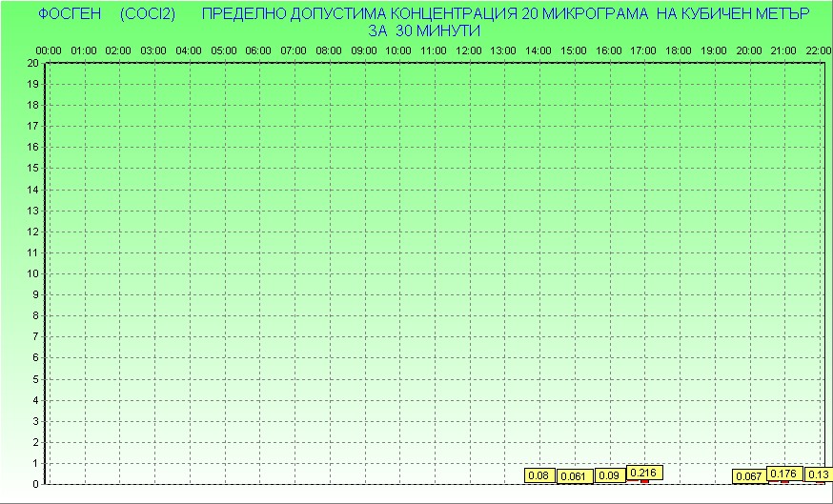Viewport: 833px width, 504px height.
Task: Click the red bar under the 0.216 label
Action: pyautogui.click(x=644, y=481)
